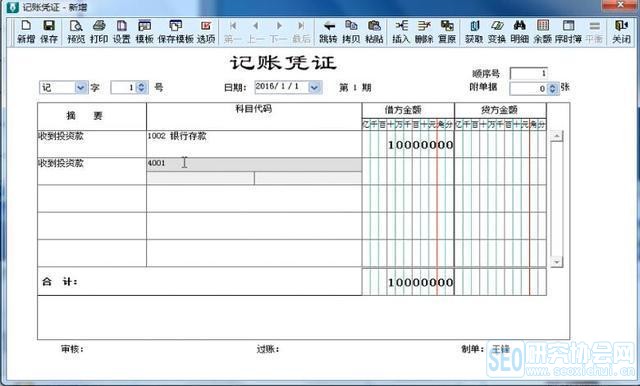Adjust the voucher number spinner
The width and height of the screenshot is (640, 386).
141,87
